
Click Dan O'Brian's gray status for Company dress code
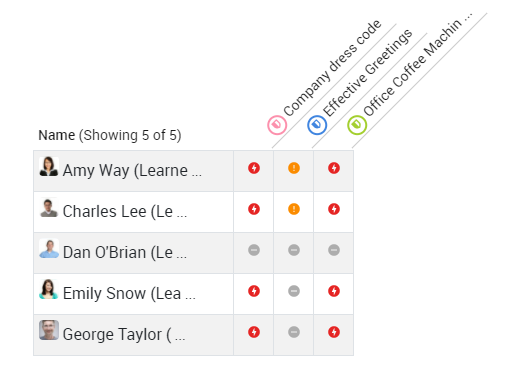254,250
